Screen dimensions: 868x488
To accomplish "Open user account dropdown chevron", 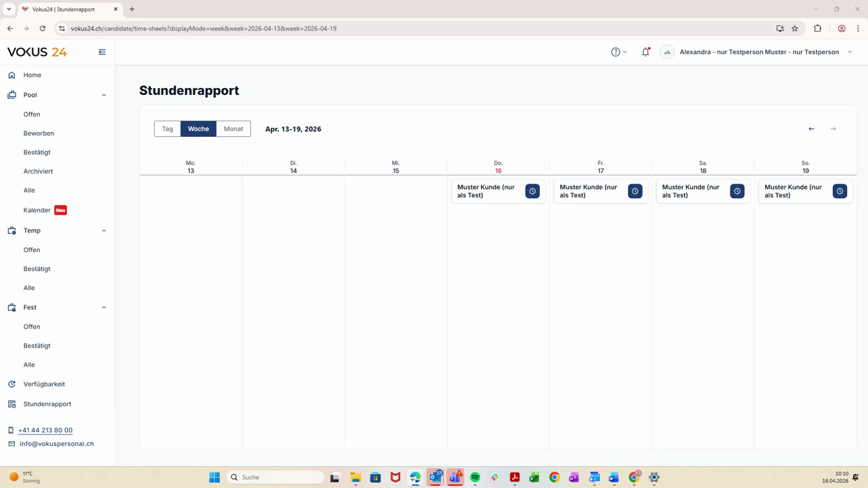I will pos(850,52).
